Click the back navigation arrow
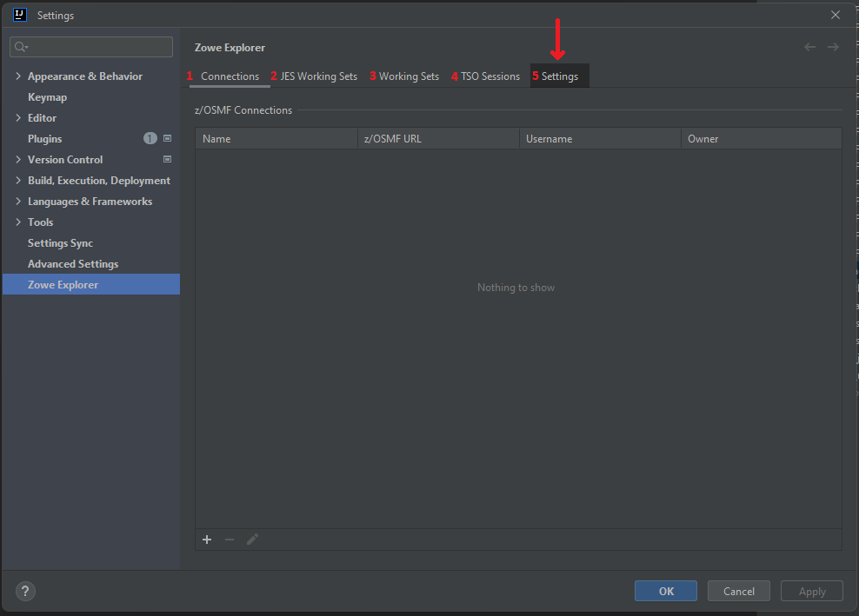 click(809, 47)
